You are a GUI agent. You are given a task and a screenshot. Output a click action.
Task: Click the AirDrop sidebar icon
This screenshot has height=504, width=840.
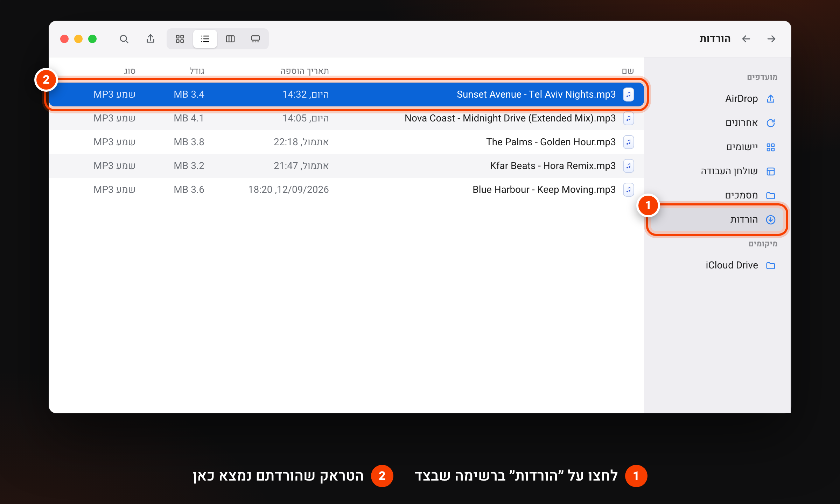click(x=771, y=99)
